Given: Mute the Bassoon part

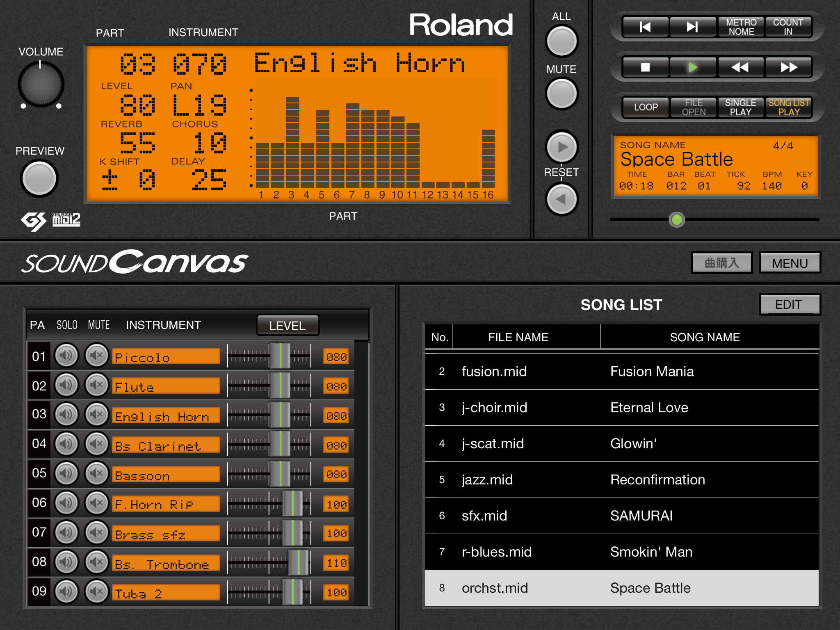Looking at the screenshot, I should (97, 473).
